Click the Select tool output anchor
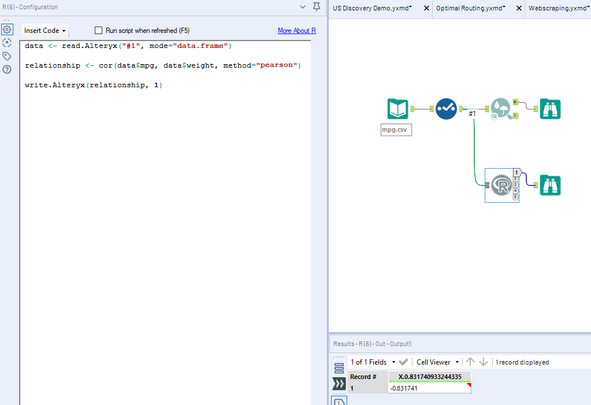Viewport: 591px width, 405px height. point(461,109)
